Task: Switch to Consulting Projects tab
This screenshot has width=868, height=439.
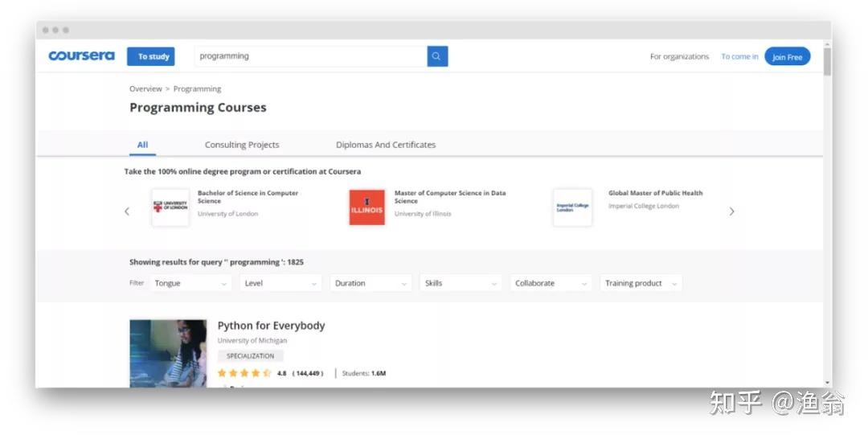Action: click(x=242, y=145)
